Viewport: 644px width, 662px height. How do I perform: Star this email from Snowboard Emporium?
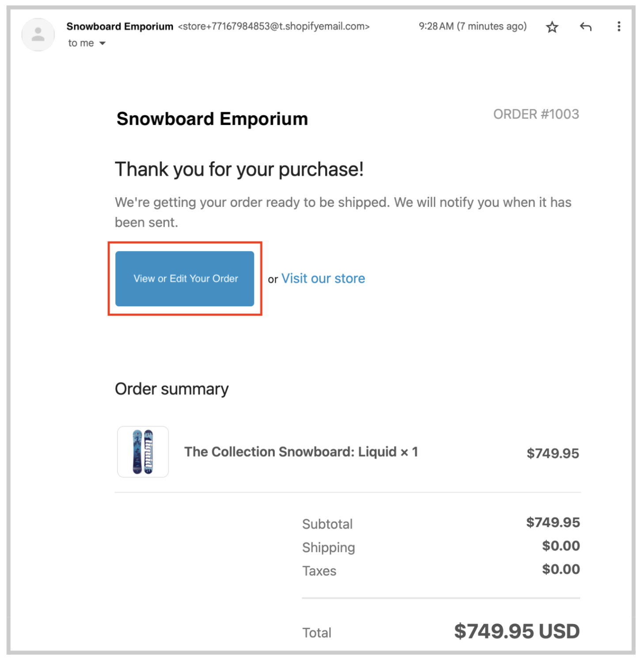coord(552,27)
